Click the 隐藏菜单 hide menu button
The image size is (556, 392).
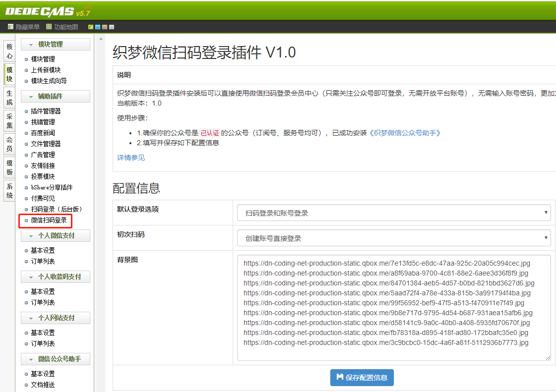coord(24,27)
